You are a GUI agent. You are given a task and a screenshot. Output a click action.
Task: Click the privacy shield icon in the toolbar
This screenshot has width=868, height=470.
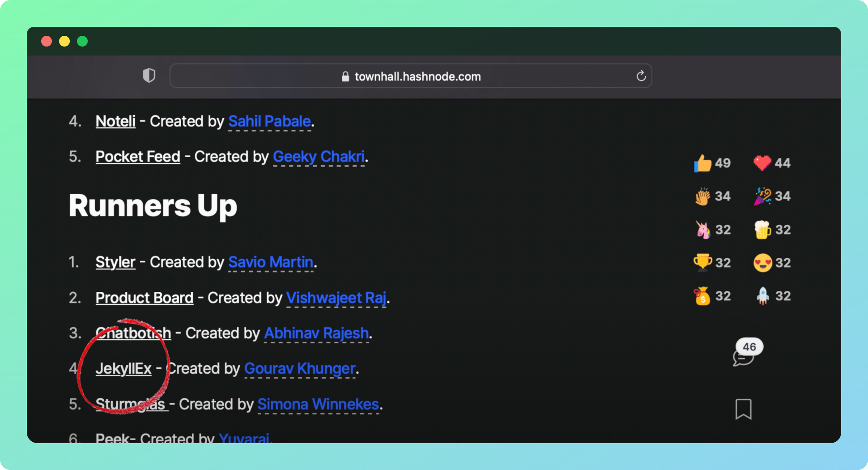pos(149,76)
